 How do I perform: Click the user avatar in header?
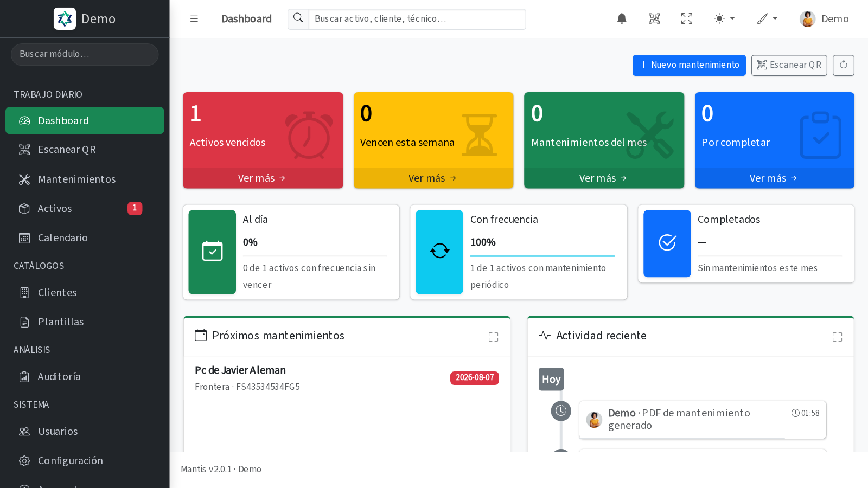[807, 19]
